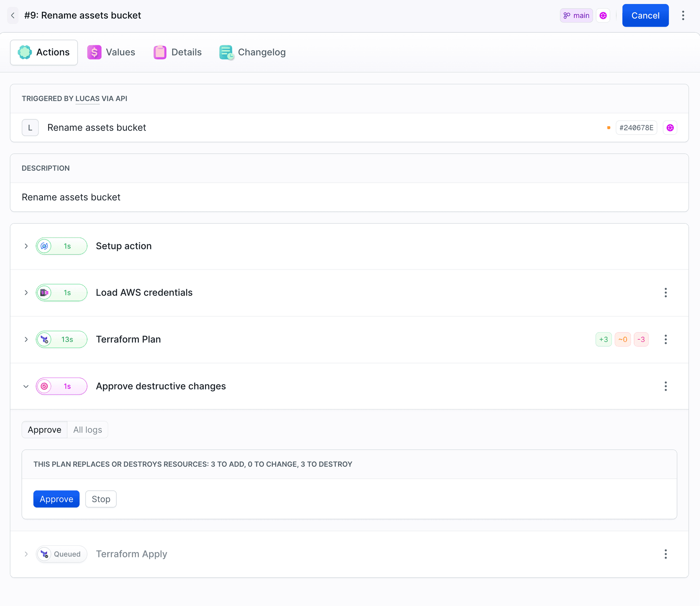The width and height of the screenshot is (700, 606).
Task: Click the Queued status pill on Terraform Apply
Action: point(62,554)
